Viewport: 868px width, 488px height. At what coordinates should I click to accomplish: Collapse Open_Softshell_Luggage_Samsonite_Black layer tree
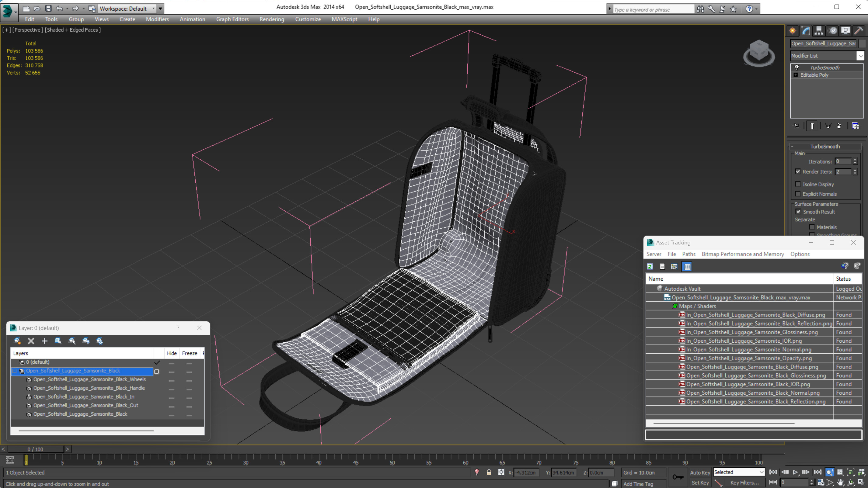click(x=15, y=371)
